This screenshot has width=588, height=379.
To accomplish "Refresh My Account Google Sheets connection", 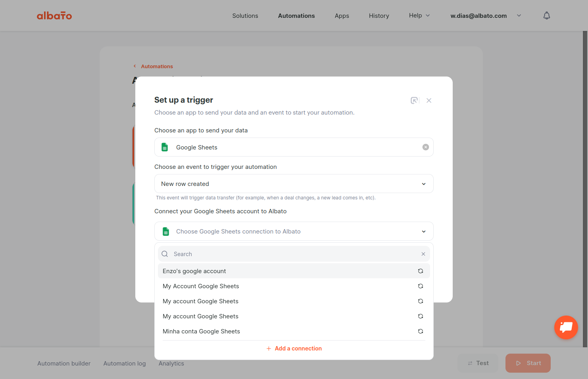I will tap(421, 286).
